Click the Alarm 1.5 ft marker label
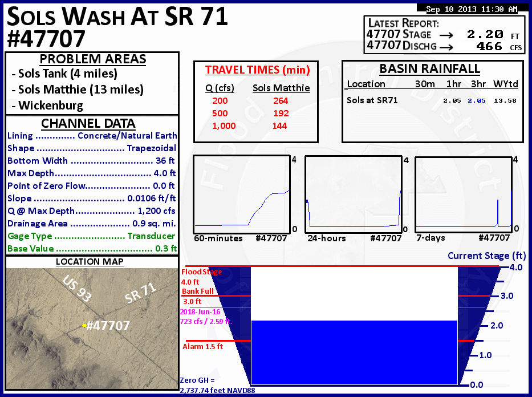This screenshot has height=397, width=532. point(202,347)
